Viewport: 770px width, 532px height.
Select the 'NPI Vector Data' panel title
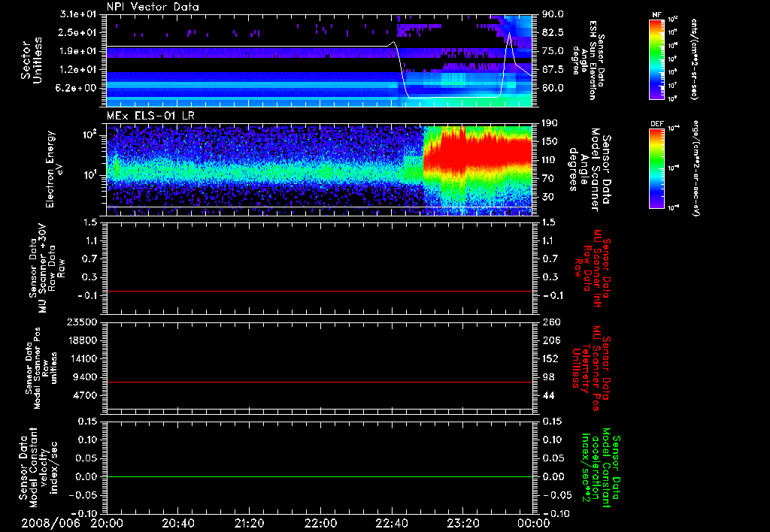153,8
